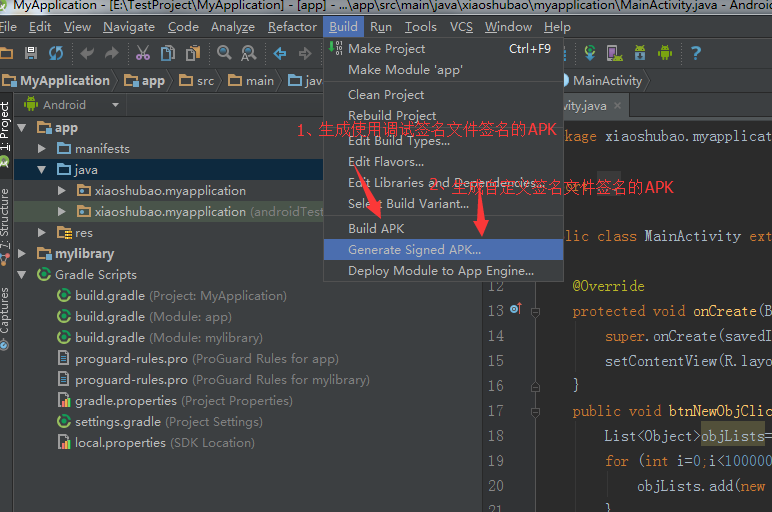This screenshot has height=512, width=772.
Task: Click the Back navigation arrow
Action: tap(280, 53)
